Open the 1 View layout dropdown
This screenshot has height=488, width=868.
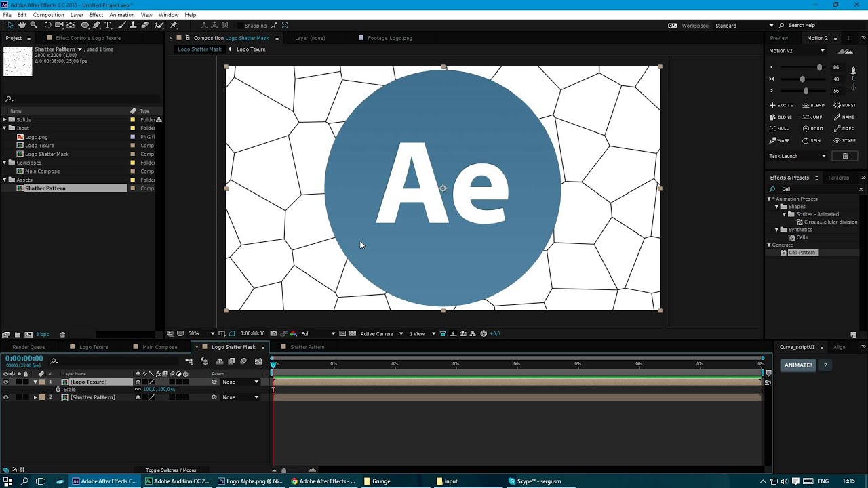pos(422,333)
